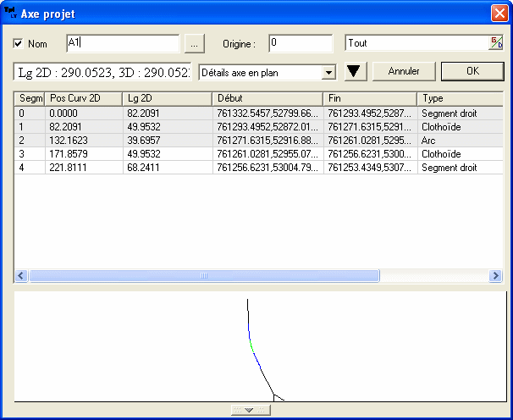
Task: Click the Début column header
Action: 268,99
